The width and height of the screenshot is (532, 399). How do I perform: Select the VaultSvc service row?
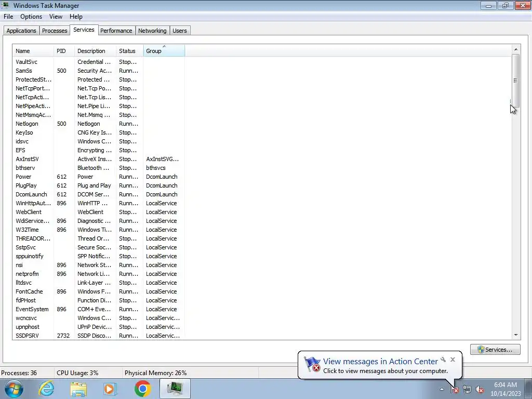(98, 62)
